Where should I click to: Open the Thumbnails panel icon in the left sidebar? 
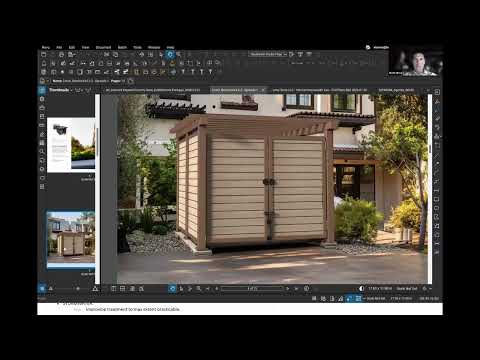pyautogui.click(x=42, y=90)
